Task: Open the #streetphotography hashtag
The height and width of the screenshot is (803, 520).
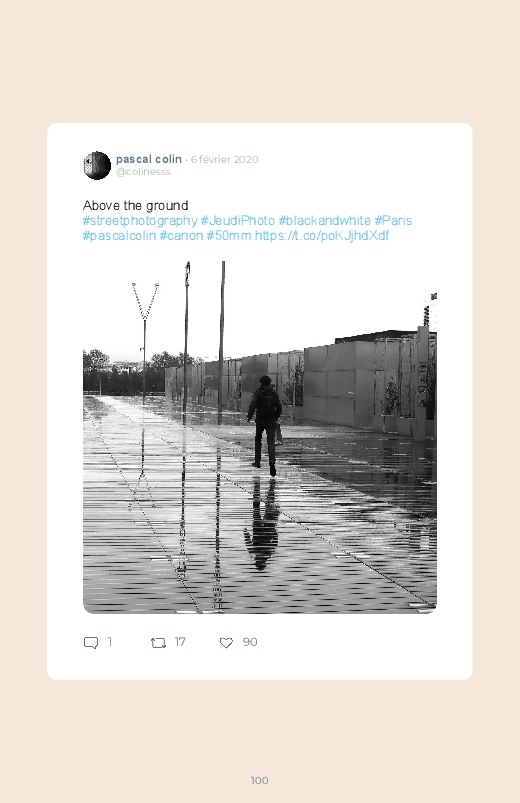Action: tap(140, 221)
